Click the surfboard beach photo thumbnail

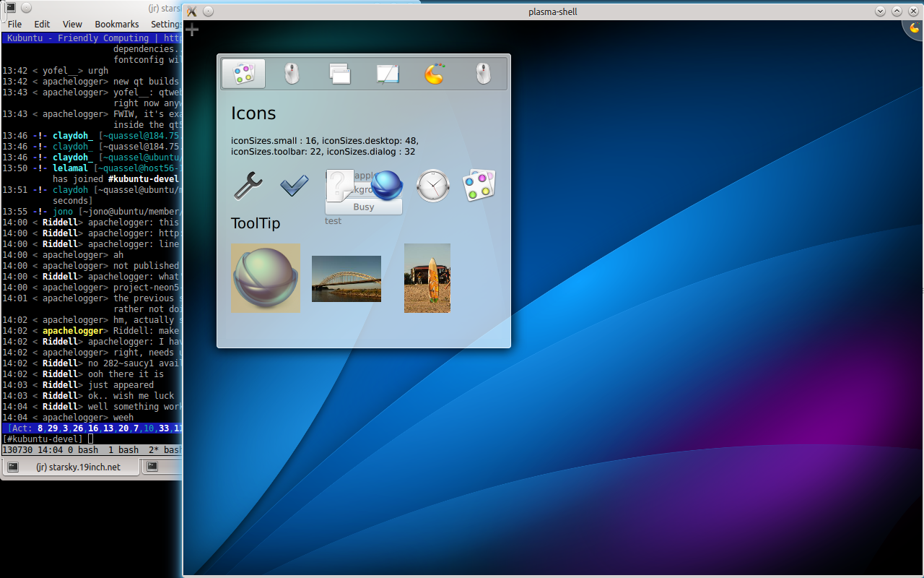tap(427, 278)
